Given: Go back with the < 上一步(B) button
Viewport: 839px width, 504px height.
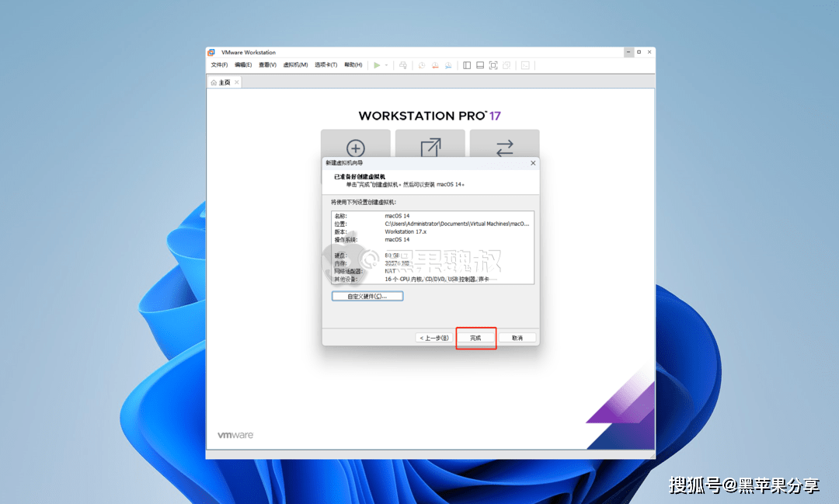Looking at the screenshot, I should pyautogui.click(x=434, y=338).
